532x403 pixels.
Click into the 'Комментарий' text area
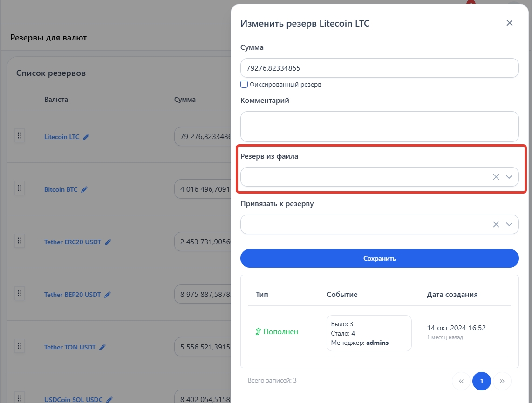[379, 127]
